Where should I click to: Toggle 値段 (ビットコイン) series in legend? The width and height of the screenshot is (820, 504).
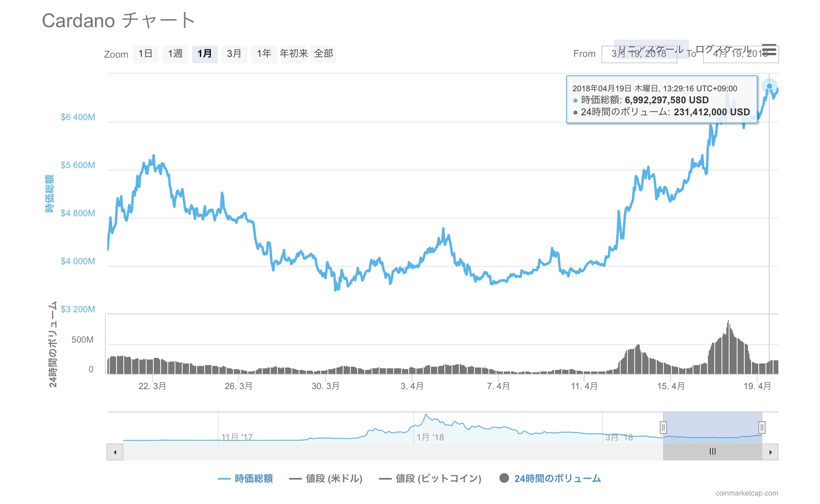[430, 478]
